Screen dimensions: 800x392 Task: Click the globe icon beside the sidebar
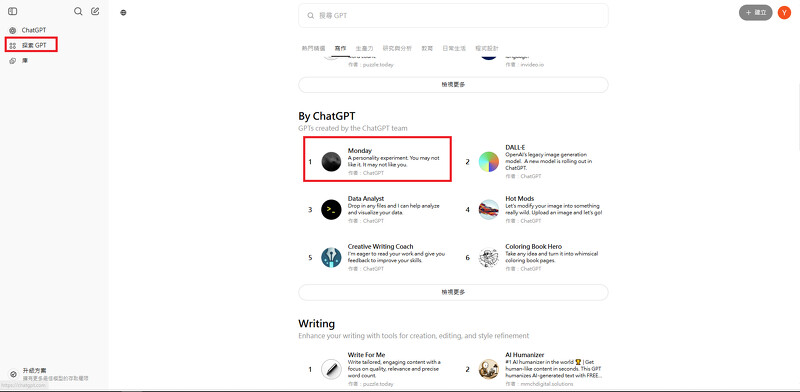tap(123, 13)
